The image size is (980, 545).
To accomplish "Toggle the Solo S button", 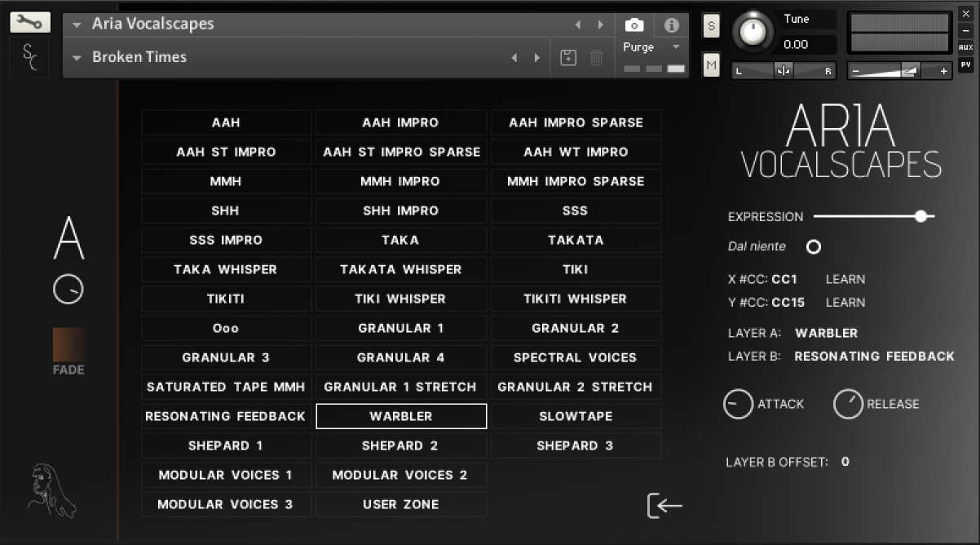I will point(711,26).
